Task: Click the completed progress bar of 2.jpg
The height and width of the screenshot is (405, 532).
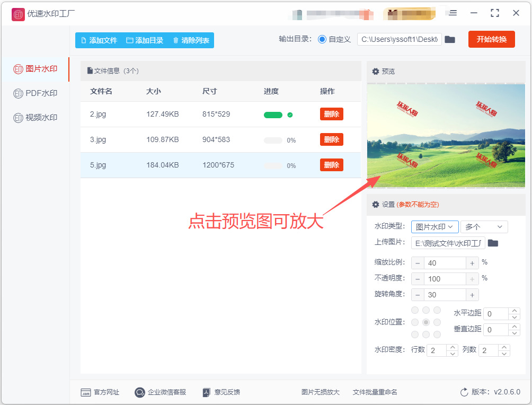Action: coord(273,115)
